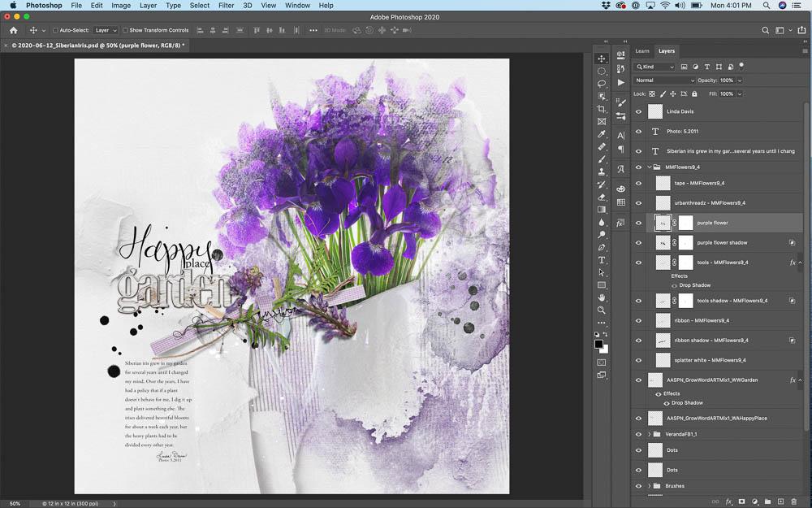
Task: Select the Move tool in toolbox
Action: pos(601,59)
